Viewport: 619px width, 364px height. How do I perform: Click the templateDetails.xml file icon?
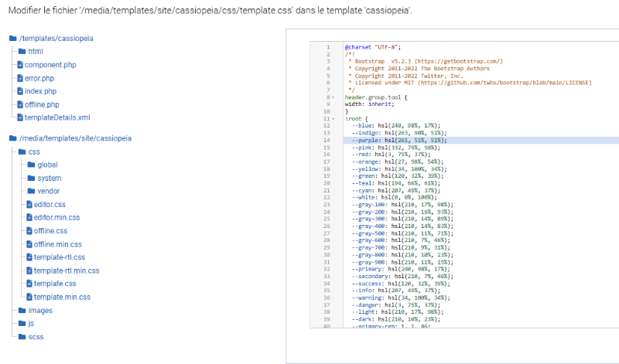(20, 117)
